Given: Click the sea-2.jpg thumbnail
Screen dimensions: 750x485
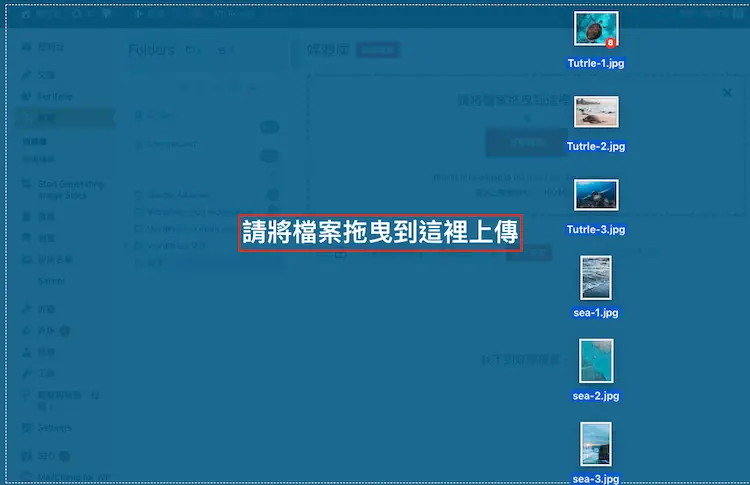Looking at the screenshot, I should [596, 361].
